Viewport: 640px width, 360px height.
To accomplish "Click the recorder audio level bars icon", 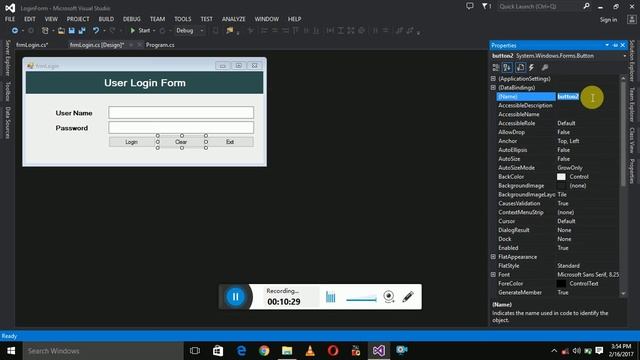I will (x=331, y=297).
